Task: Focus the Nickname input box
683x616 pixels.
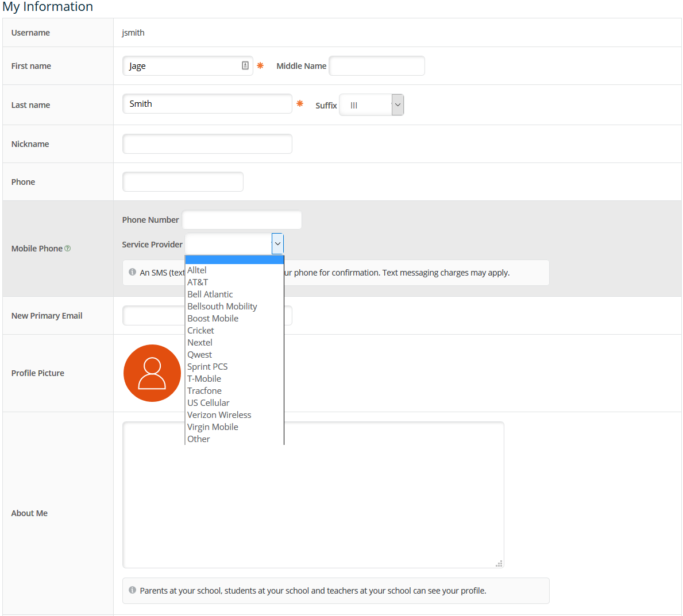Action: [x=207, y=144]
